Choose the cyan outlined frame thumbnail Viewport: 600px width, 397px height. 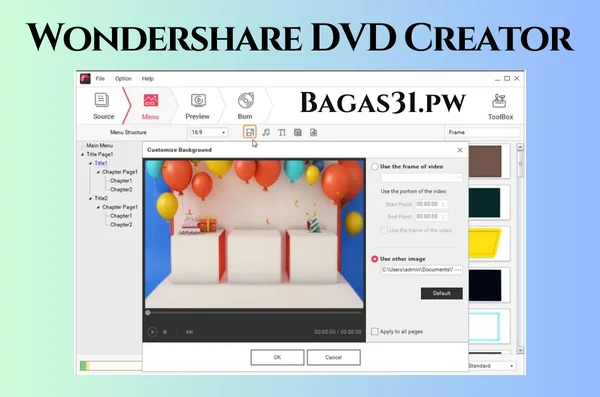(x=484, y=327)
